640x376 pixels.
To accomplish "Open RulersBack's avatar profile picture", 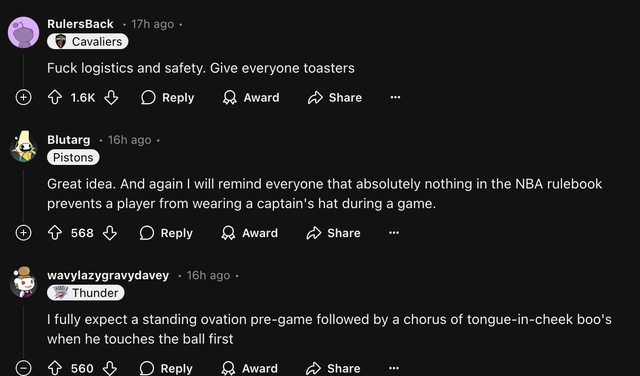I will [x=24, y=32].
